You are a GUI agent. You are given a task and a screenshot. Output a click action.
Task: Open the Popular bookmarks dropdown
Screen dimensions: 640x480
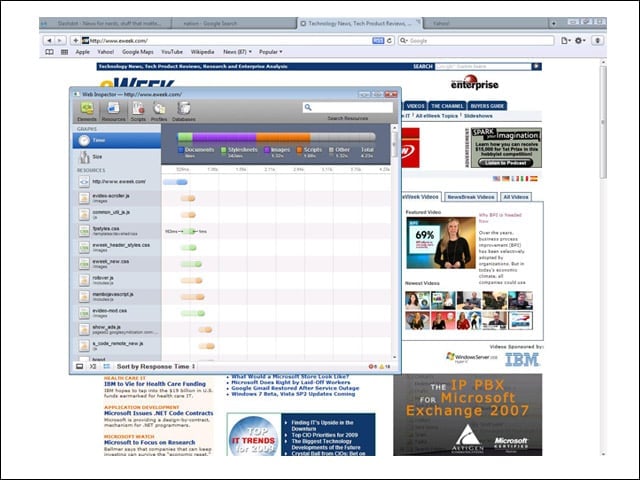pyautogui.click(x=271, y=52)
